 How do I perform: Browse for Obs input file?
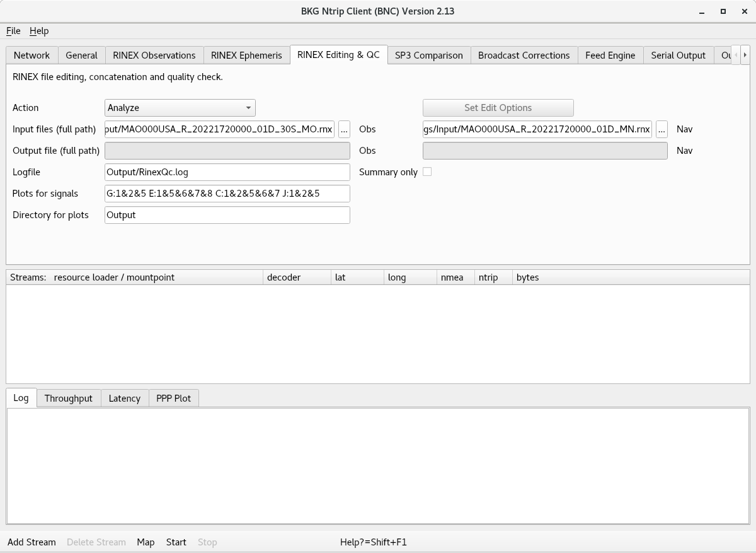coord(344,129)
